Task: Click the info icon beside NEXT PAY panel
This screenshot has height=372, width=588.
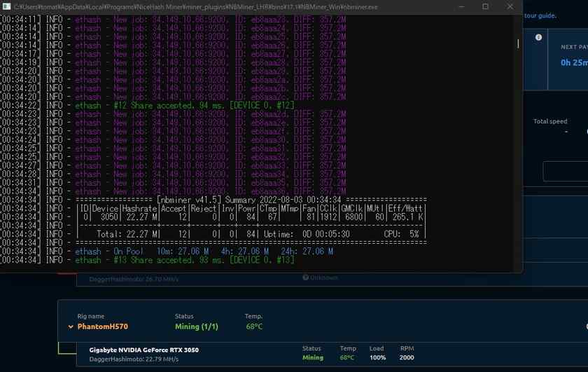Action: pyautogui.click(x=538, y=37)
